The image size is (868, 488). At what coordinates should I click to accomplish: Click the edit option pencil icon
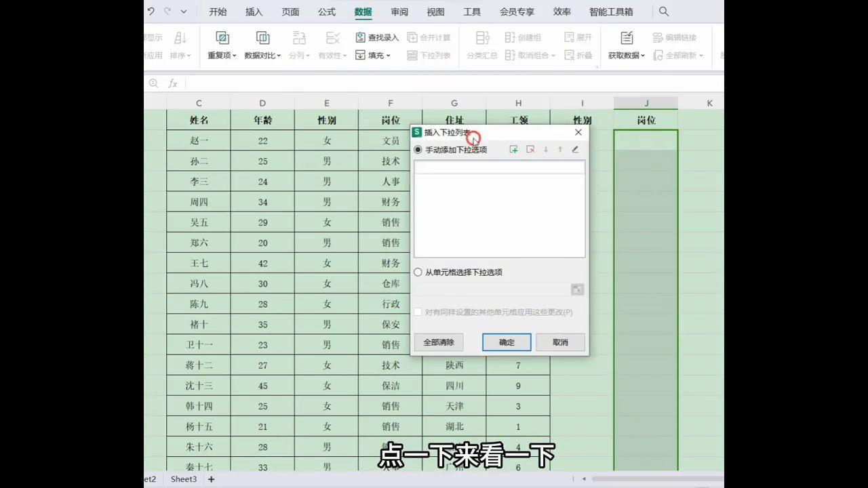(575, 149)
